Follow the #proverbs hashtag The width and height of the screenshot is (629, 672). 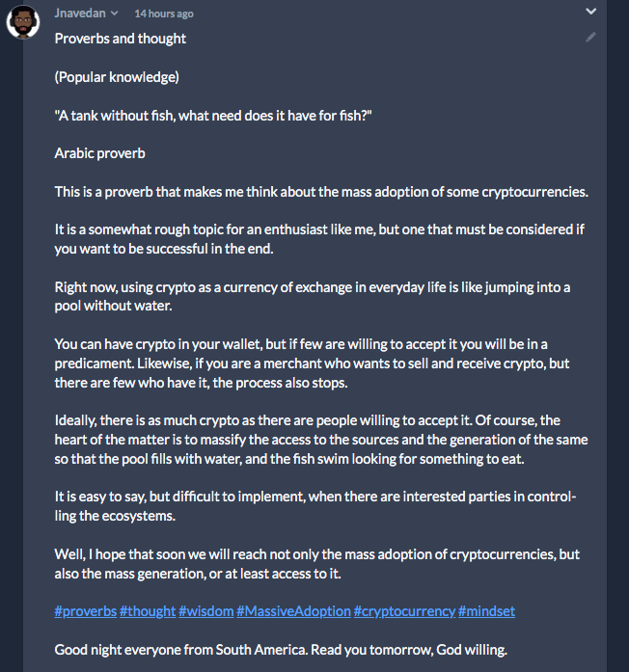[x=86, y=611]
